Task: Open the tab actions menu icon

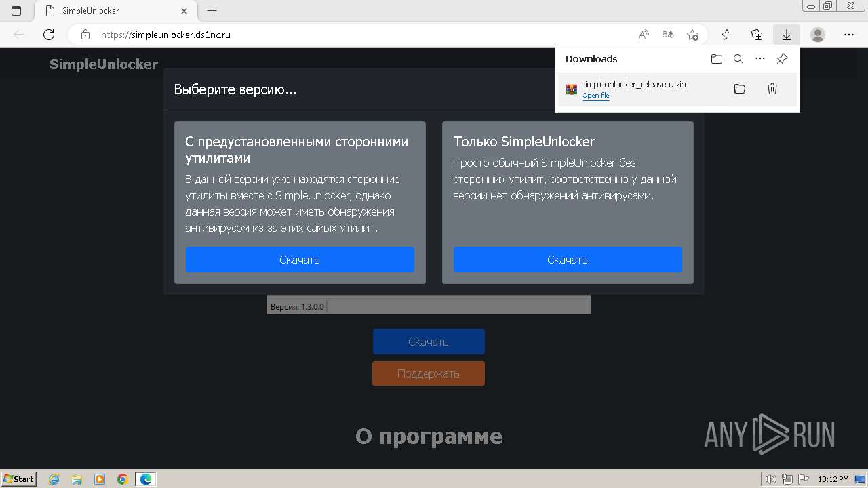Action: pos(16,11)
